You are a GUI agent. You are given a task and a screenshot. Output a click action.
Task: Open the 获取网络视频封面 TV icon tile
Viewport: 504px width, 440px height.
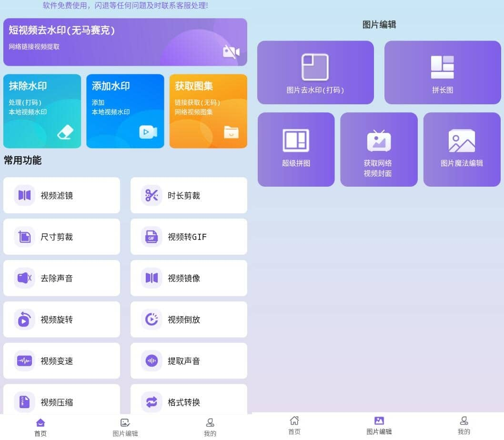click(379, 149)
